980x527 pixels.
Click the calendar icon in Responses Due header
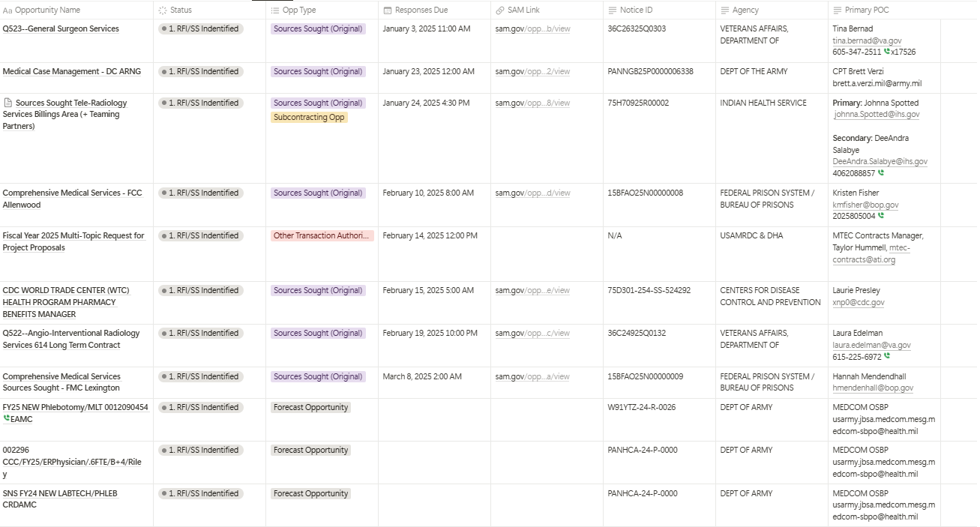tap(388, 10)
